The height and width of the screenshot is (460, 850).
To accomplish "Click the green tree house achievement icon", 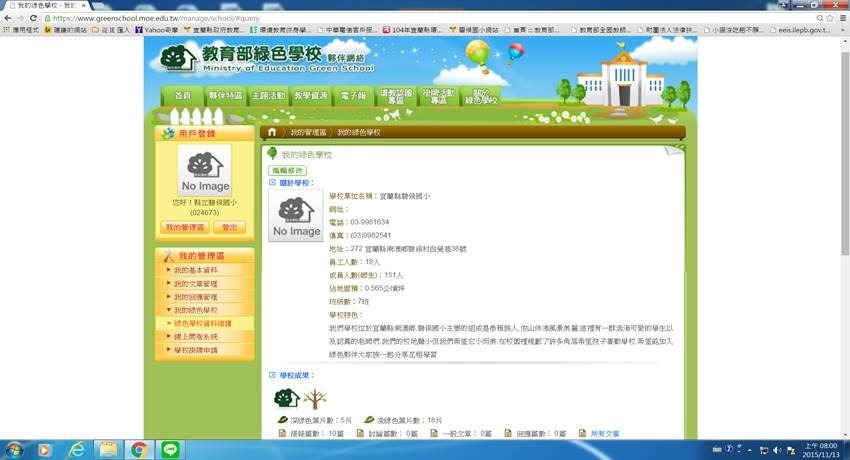I will click(287, 398).
